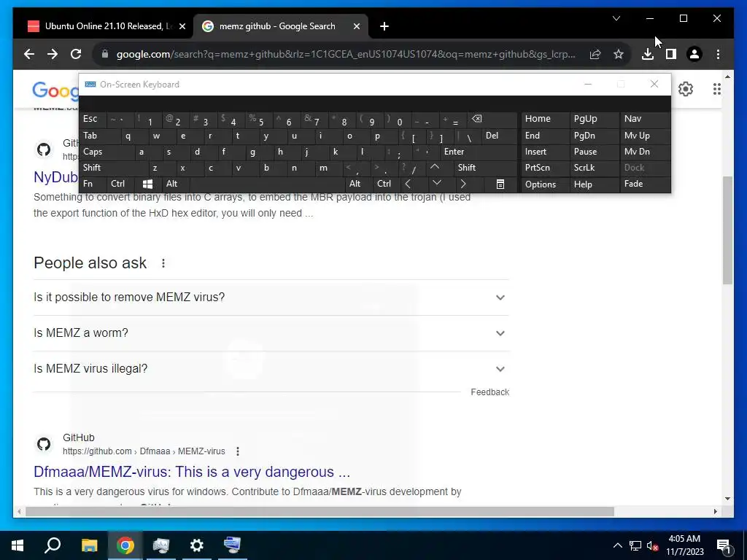
Task: Click the vertical scrollbar thumb of page
Action: tap(727, 230)
